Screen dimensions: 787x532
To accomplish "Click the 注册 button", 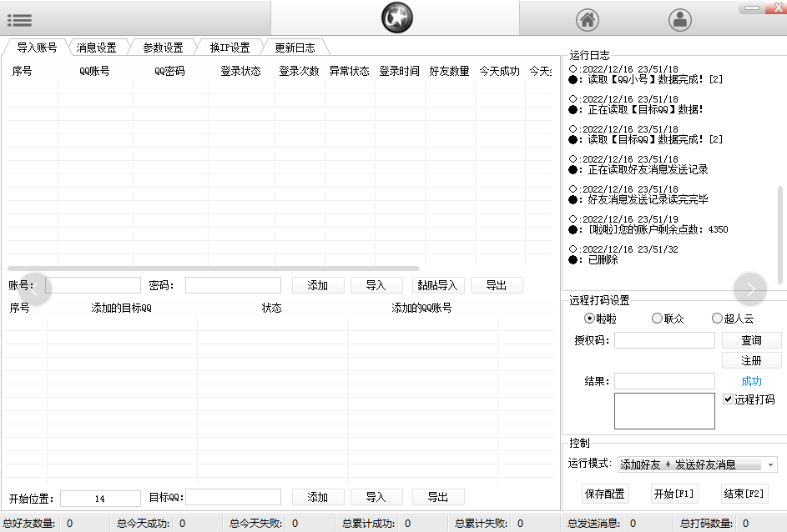I will (x=751, y=360).
